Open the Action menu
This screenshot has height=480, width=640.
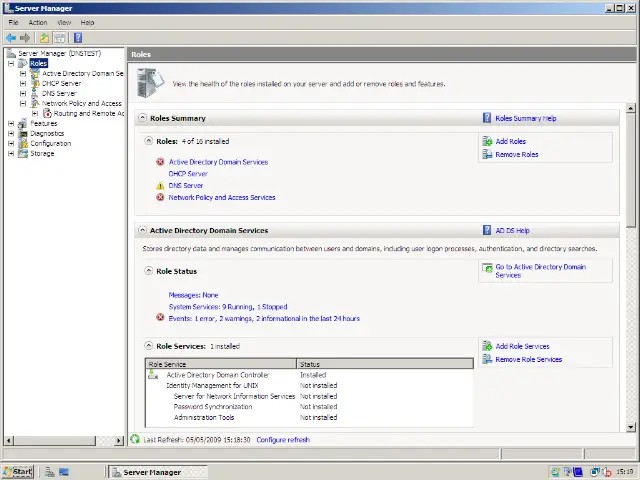point(38,22)
